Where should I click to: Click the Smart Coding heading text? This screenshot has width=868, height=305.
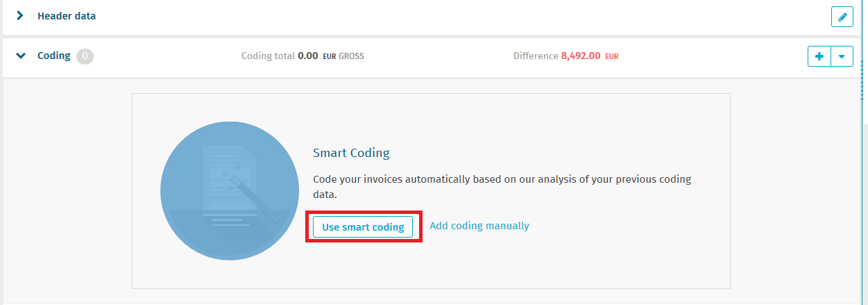pos(351,154)
